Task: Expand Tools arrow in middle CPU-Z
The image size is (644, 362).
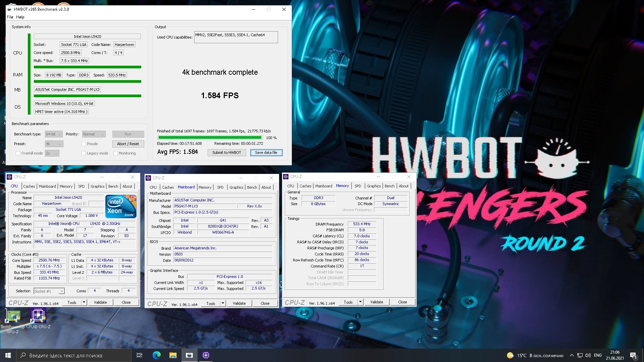Action: click(223, 303)
